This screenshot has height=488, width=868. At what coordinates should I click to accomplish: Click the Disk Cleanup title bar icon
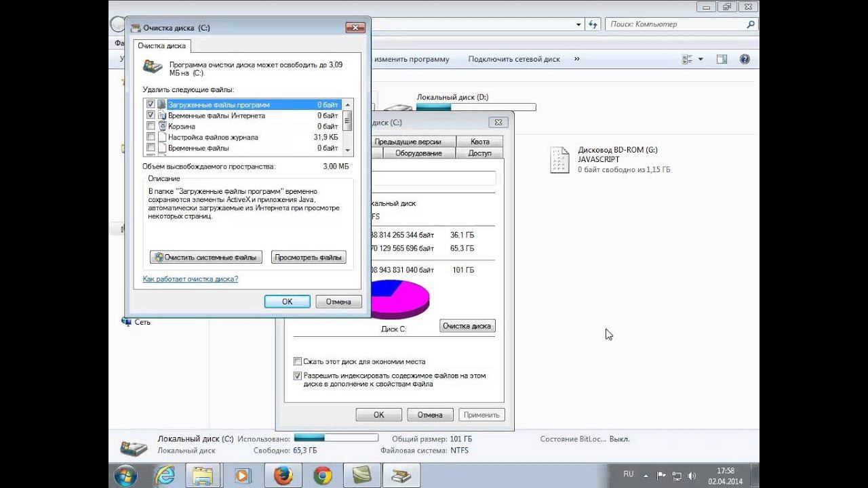pos(136,28)
